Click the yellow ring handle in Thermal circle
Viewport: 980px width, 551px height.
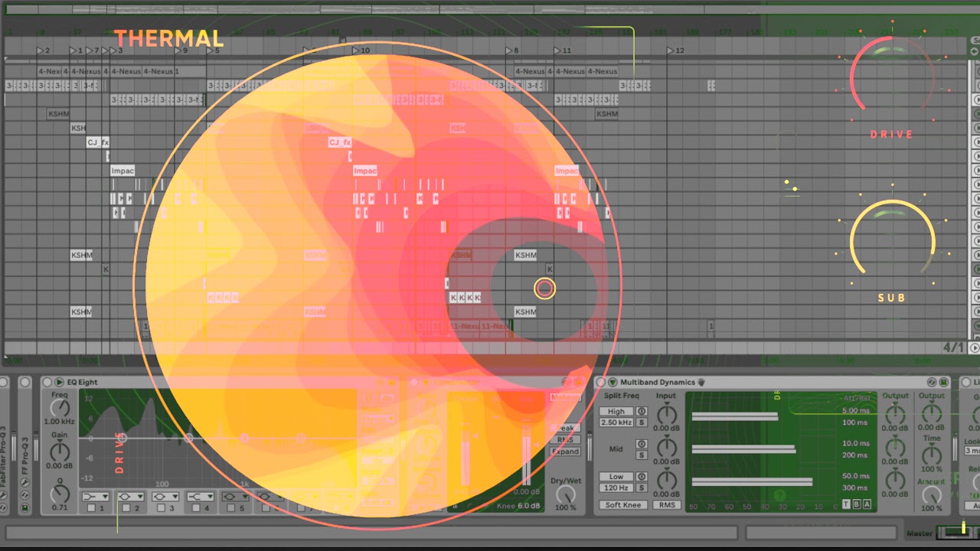click(544, 289)
